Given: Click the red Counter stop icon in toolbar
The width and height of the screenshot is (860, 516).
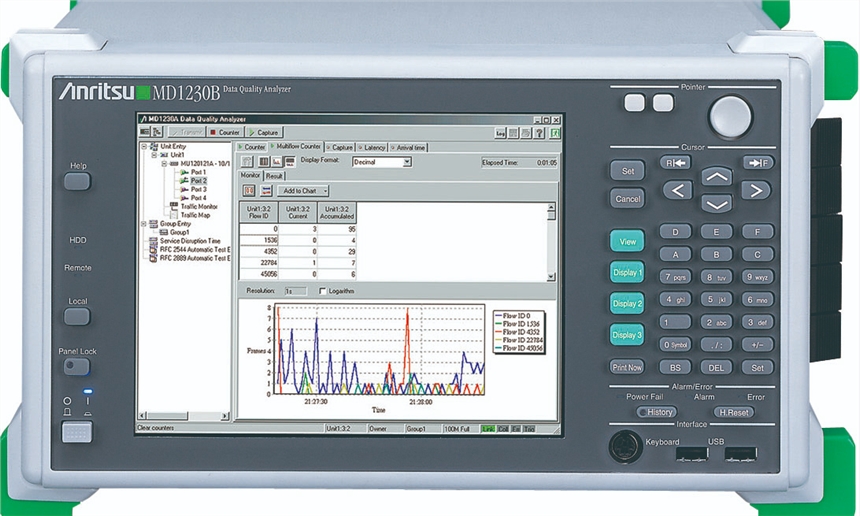Looking at the screenshot, I should click(x=213, y=132).
